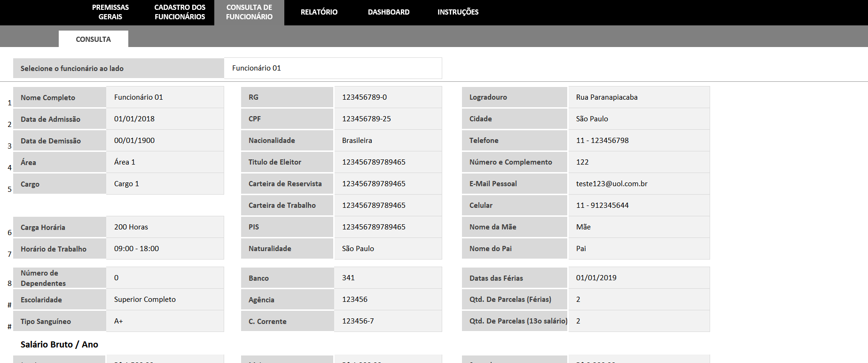Open the Relatório tab
The image size is (868, 363).
click(319, 12)
